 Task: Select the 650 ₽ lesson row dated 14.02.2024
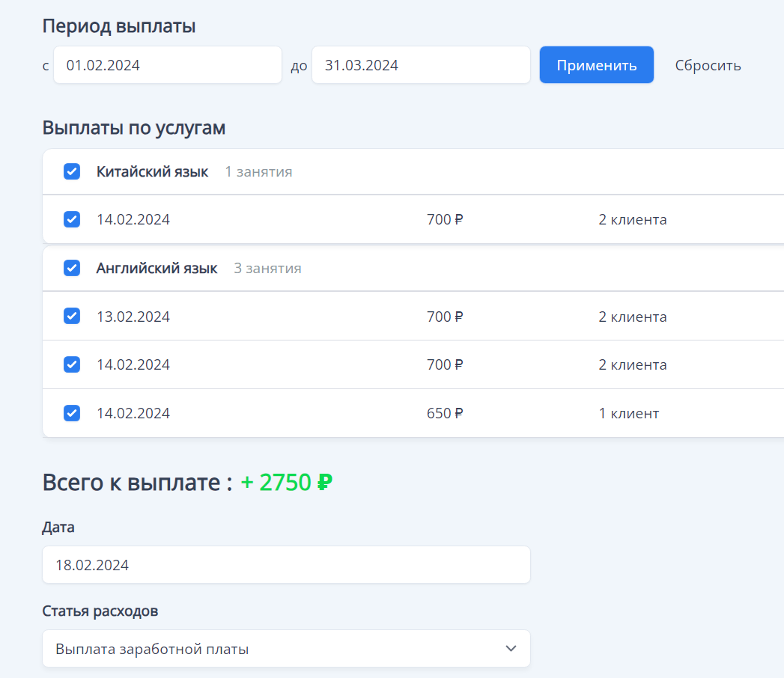click(300, 412)
